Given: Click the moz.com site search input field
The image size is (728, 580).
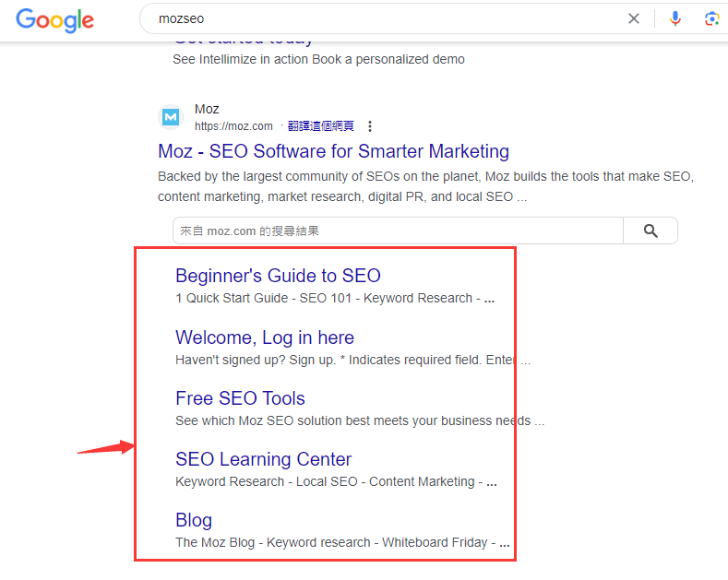Looking at the screenshot, I should [x=398, y=231].
